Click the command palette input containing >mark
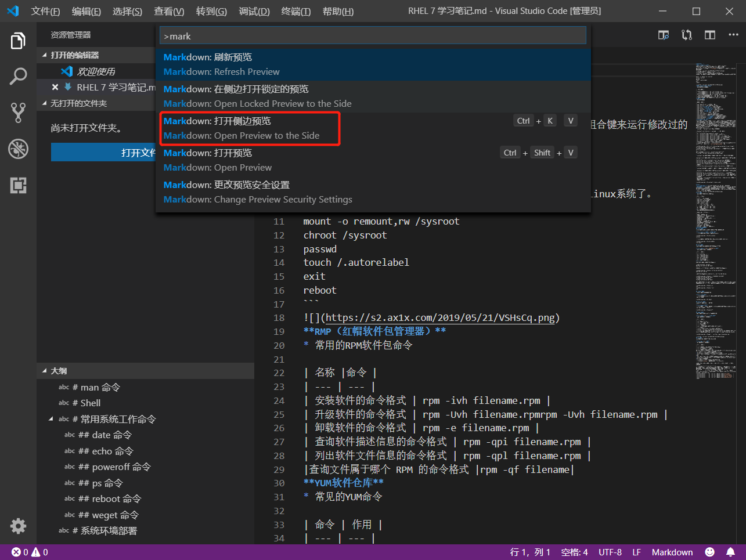The width and height of the screenshot is (746, 560). click(373, 36)
